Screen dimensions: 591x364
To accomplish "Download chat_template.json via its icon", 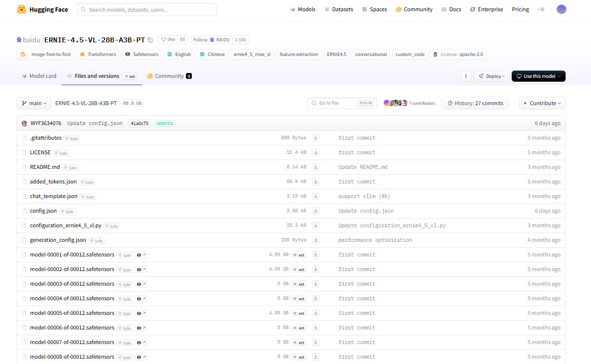I will coord(315,196).
